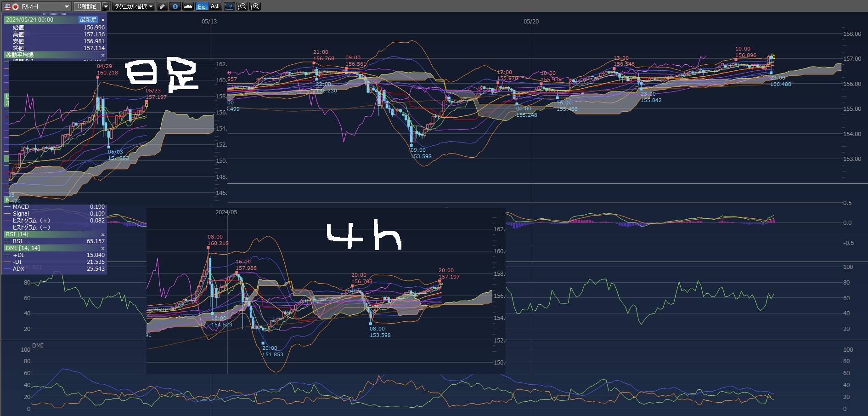
Task: Close the 移動平均線 indicator section
Action: [x=103, y=55]
